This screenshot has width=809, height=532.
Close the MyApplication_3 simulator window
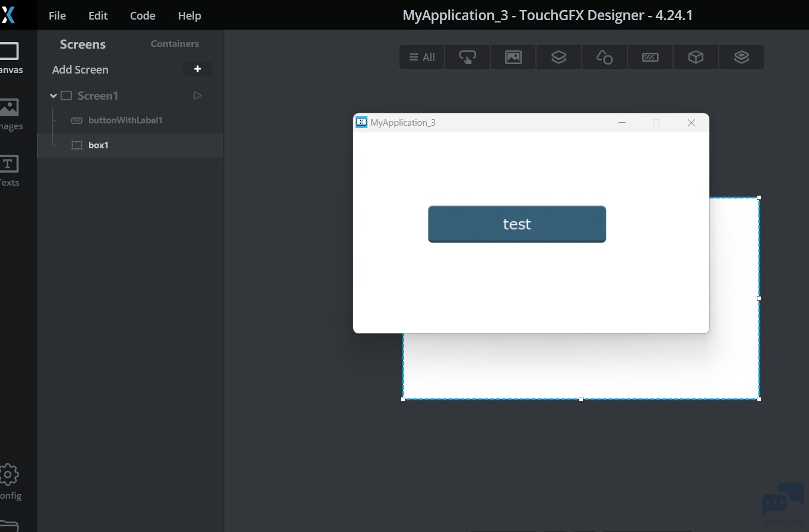691,123
